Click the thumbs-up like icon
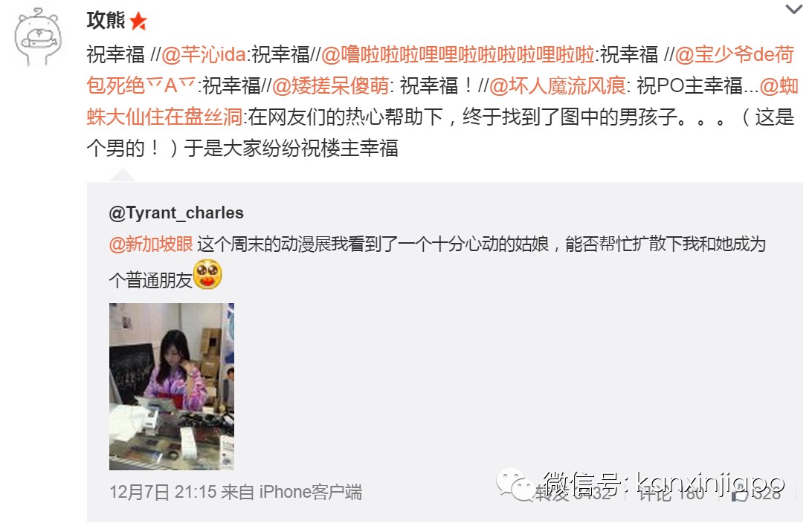This screenshot has height=526, width=812. click(739, 494)
